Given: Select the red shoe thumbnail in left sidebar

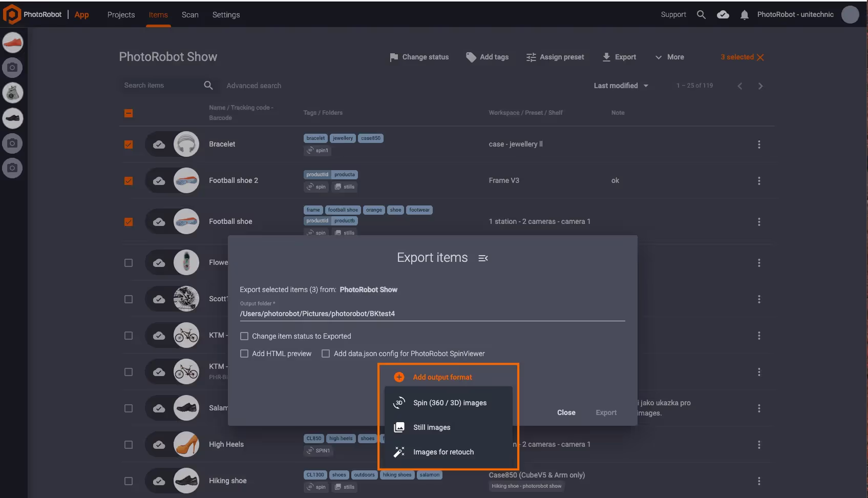Looking at the screenshot, I should 13,43.
